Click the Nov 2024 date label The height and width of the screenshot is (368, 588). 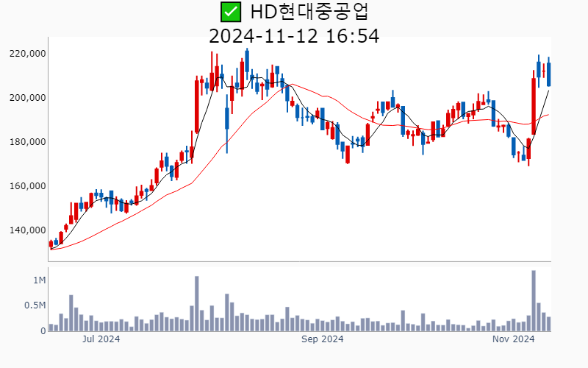tap(513, 339)
